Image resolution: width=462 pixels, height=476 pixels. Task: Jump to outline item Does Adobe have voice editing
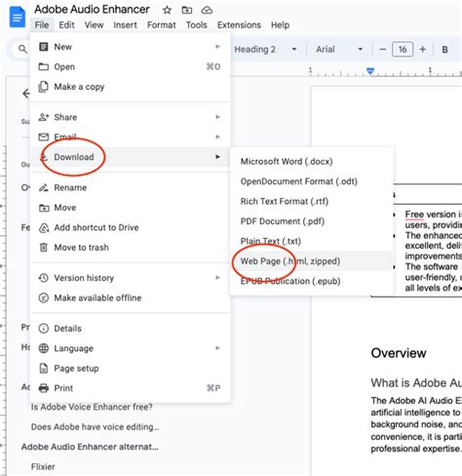tap(95, 427)
